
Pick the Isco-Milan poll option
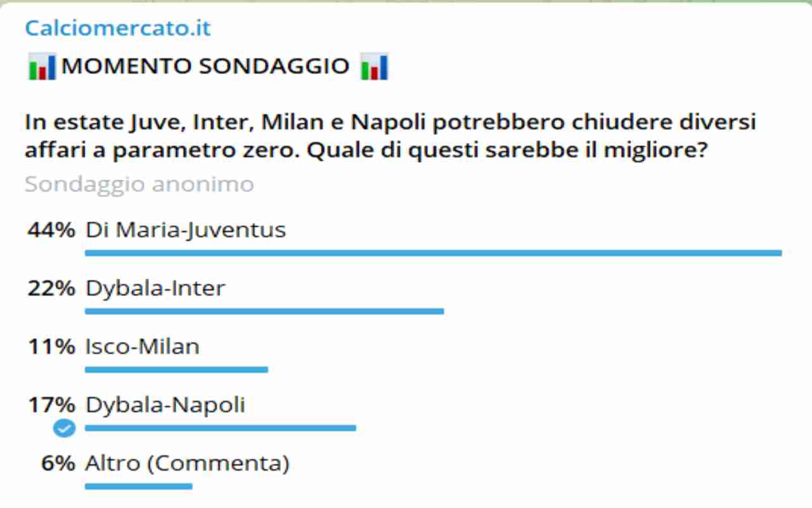143,347
